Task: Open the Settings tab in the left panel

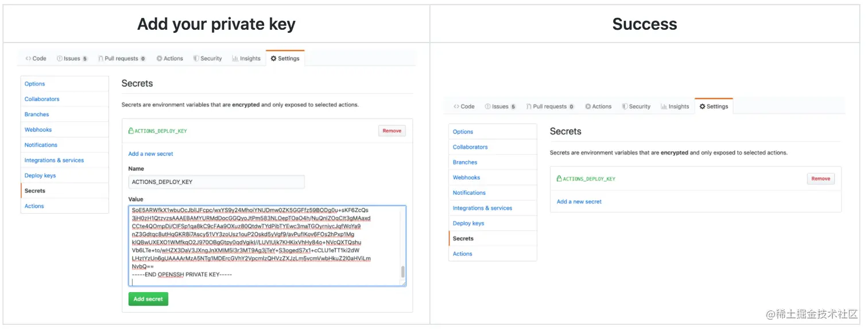Action: coord(285,59)
